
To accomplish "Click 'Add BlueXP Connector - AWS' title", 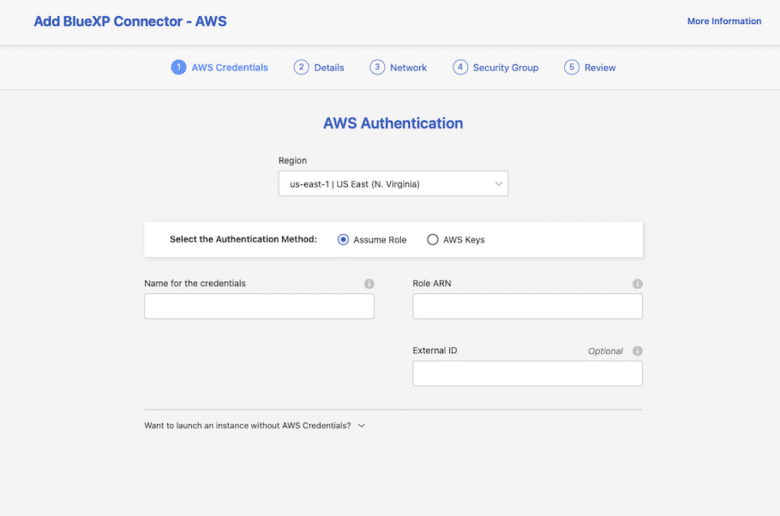I will 130,21.
